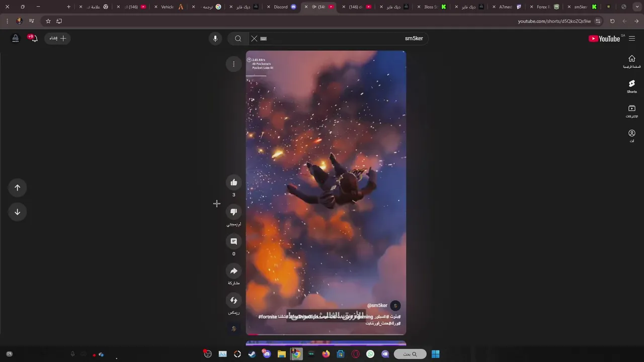Submit search with magnifier icon

pos(238,38)
